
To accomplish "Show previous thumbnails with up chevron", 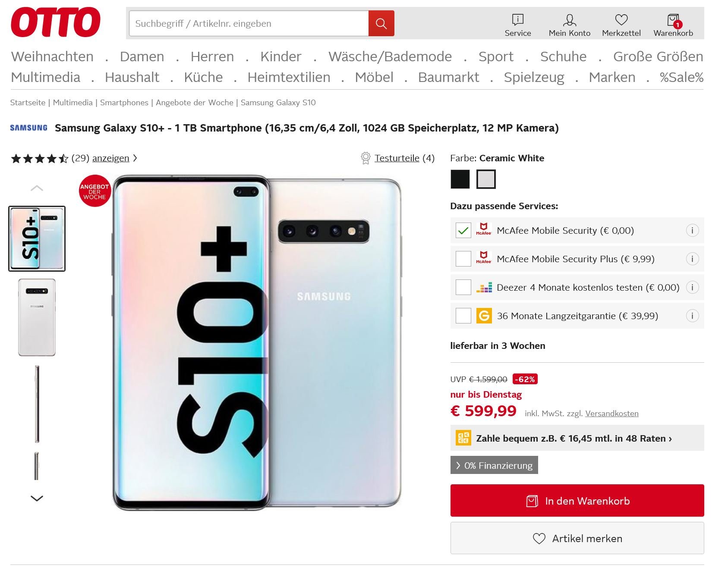I will point(37,188).
